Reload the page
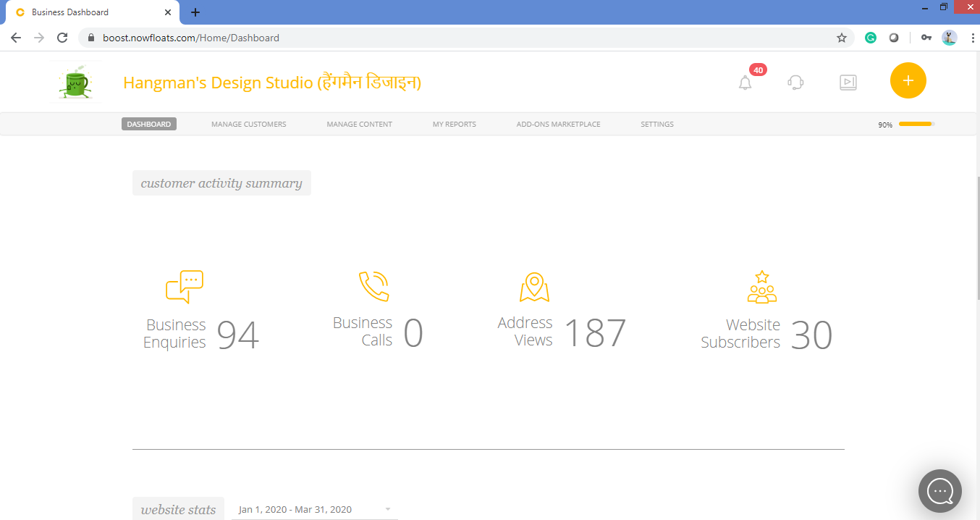 click(62, 38)
